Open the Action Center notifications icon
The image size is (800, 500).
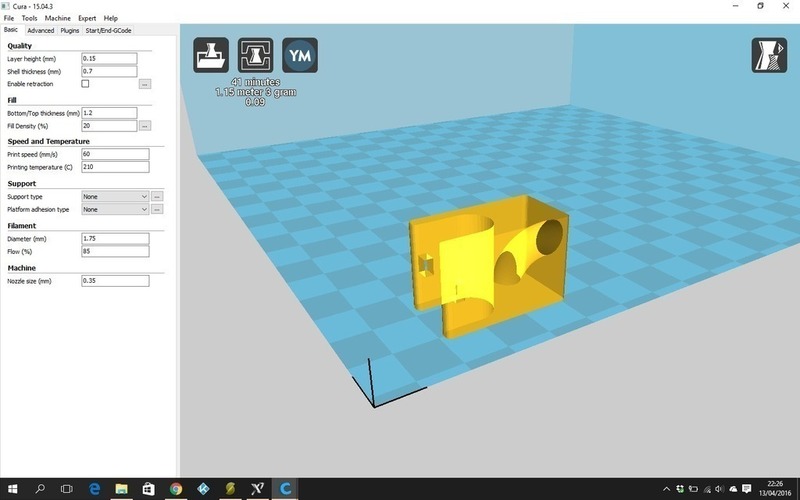pos(746,489)
